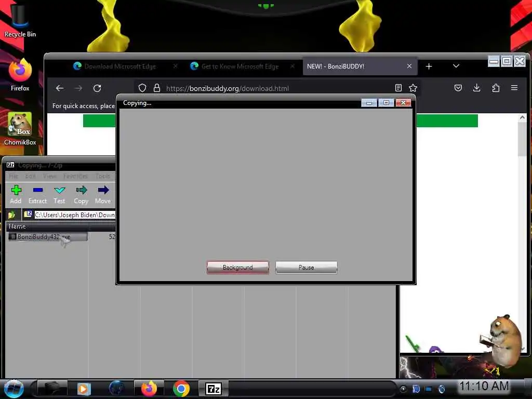The width and height of the screenshot is (532, 399).
Task: Click the hamster desktop assistant character
Action: pyautogui.click(x=501, y=341)
